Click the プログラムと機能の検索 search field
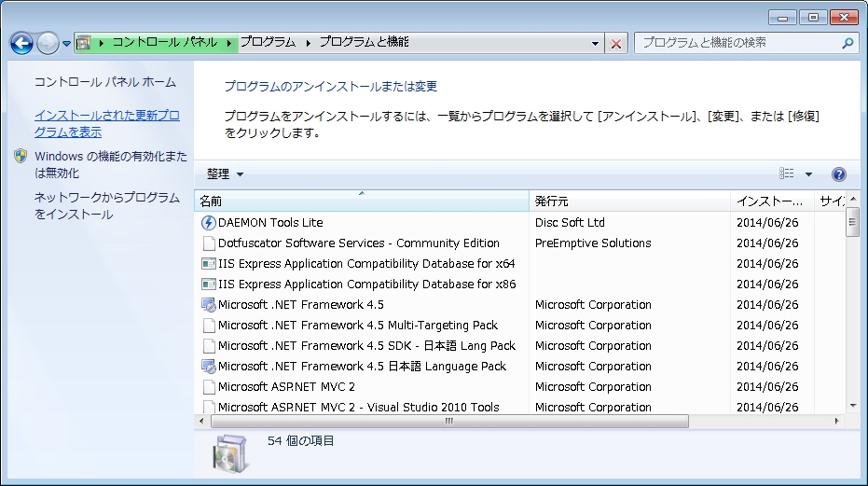868x486 pixels. 737,43
